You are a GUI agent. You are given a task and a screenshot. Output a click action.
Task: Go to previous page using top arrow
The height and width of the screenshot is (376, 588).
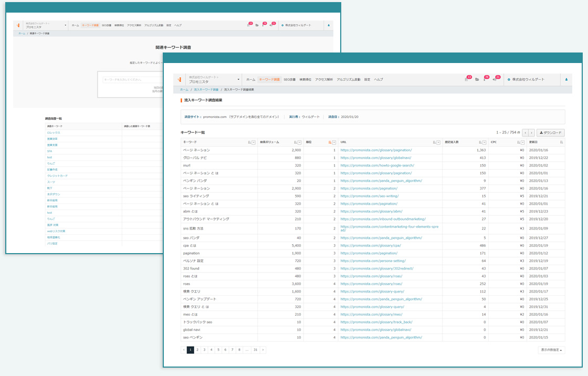[x=526, y=133]
